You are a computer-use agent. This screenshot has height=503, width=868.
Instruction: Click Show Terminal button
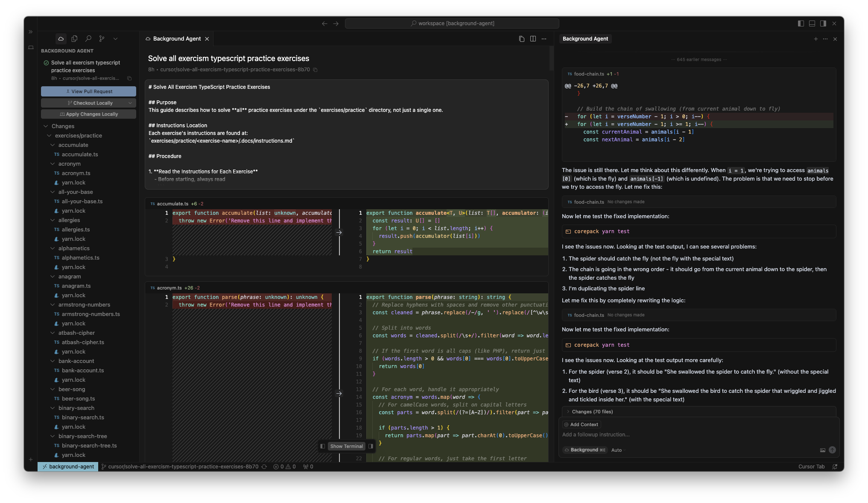click(346, 446)
